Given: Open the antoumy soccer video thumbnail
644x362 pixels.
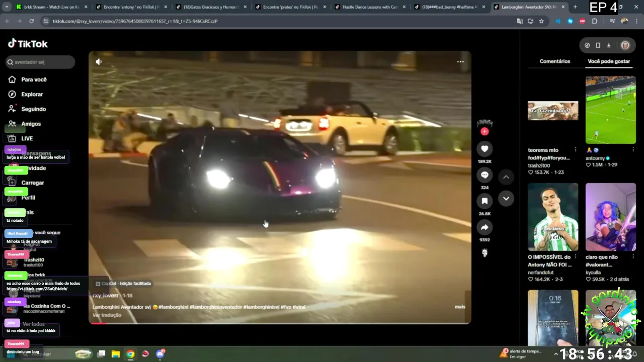Looking at the screenshot, I should pyautogui.click(x=611, y=110).
